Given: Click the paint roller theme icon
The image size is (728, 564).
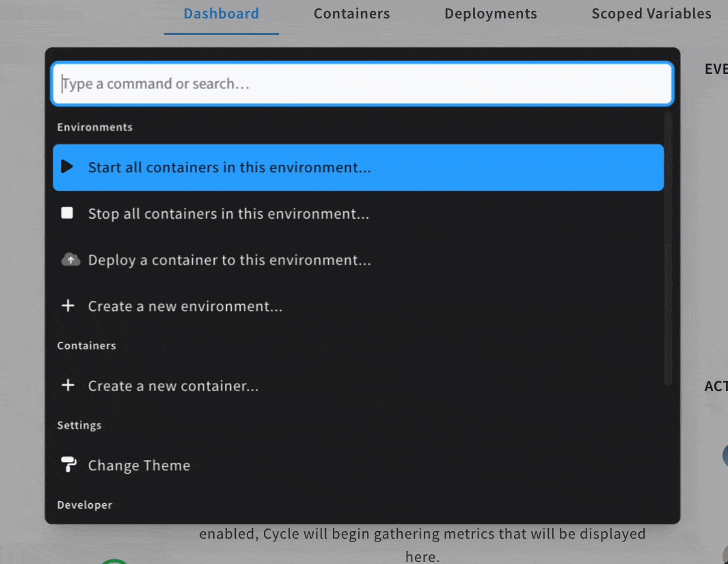Looking at the screenshot, I should tap(68, 466).
